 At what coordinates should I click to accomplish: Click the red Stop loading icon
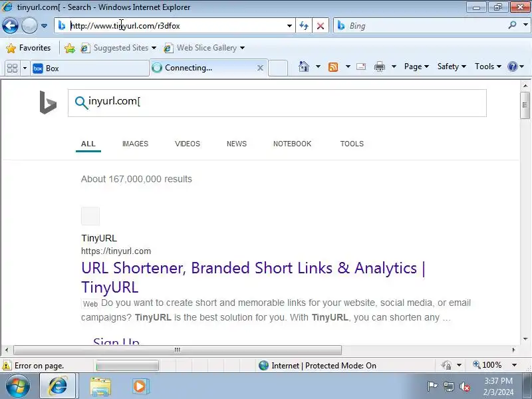(321, 26)
